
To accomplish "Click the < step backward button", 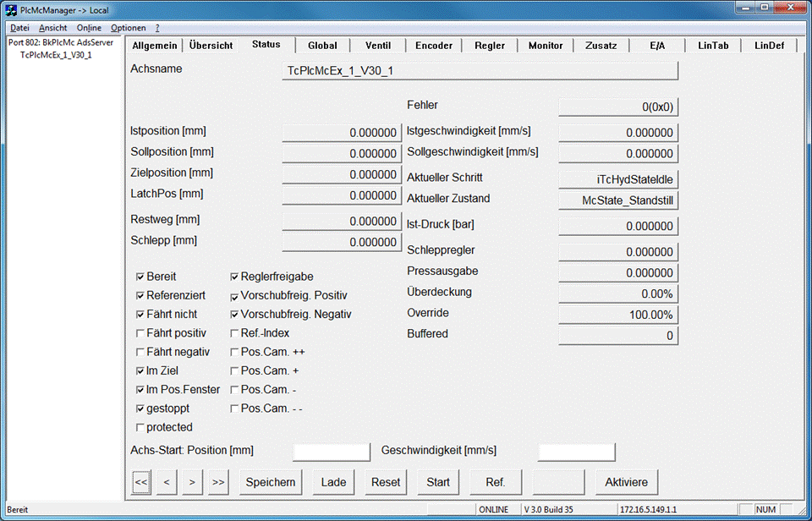I will pyautogui.click(x=167, y=482).
